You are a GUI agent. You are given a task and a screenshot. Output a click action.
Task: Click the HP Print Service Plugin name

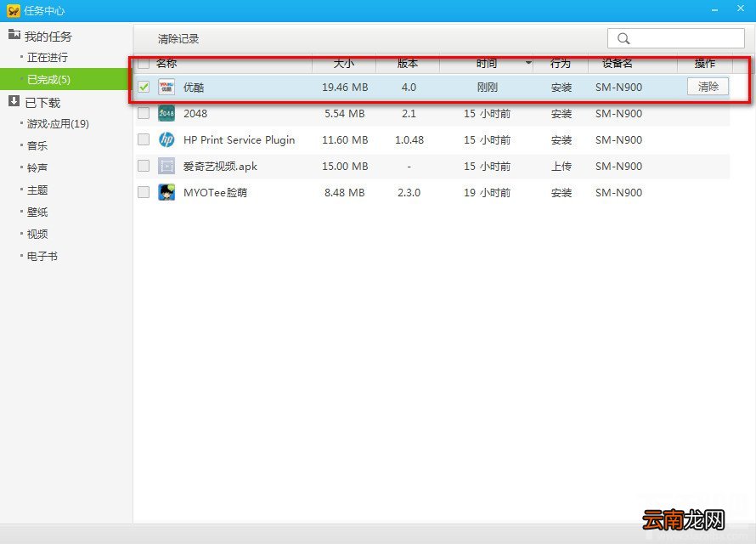240,140
